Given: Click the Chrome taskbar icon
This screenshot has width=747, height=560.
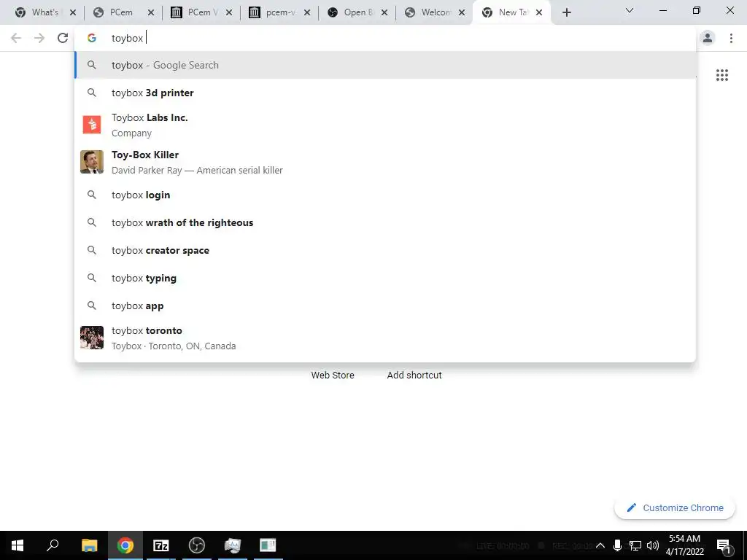Looking at the screenshot, I should tap(125, 545).
